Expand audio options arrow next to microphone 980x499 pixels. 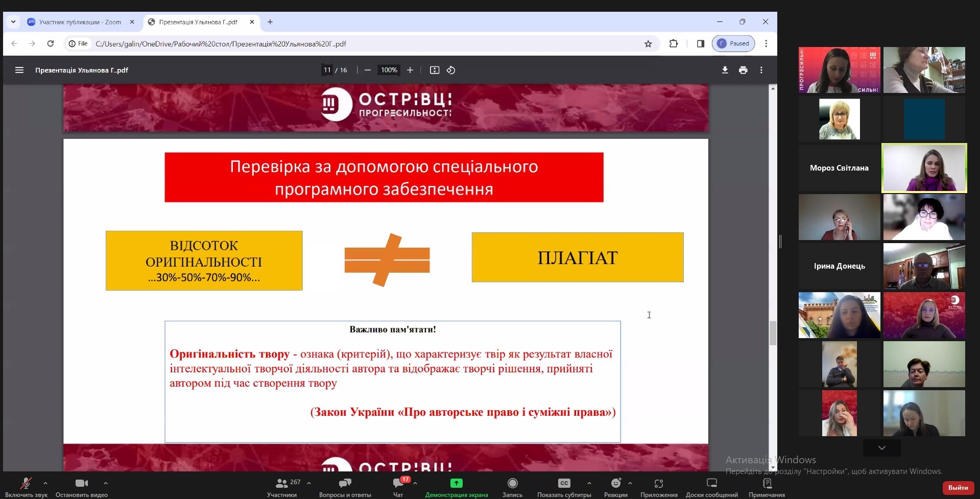(x=45, y=483)
